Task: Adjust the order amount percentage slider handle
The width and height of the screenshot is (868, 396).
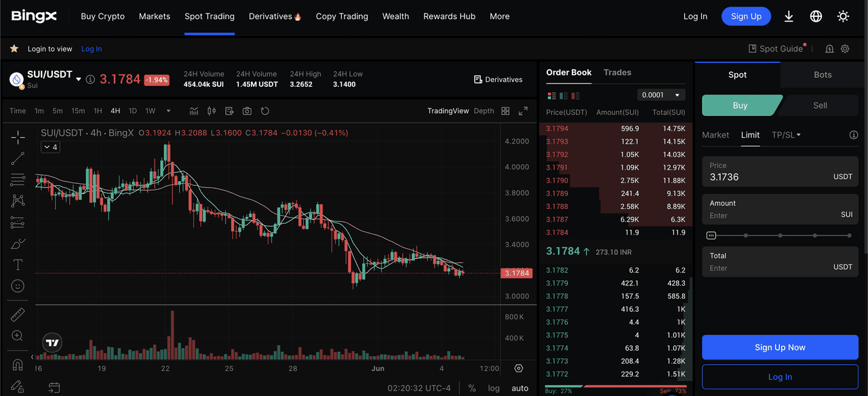Action: point(711,235)
